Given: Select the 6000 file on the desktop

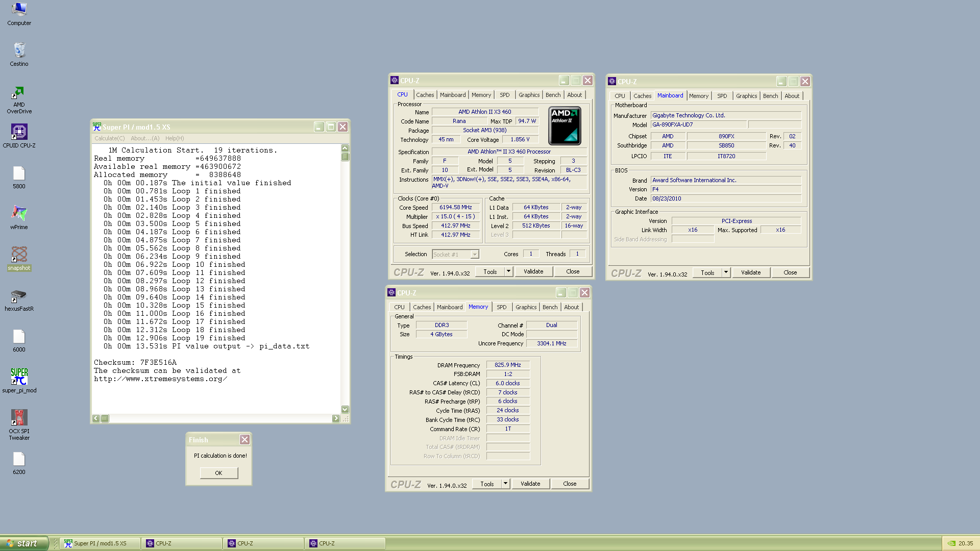Looking at the screenshot, I should [x=19, y=340].
